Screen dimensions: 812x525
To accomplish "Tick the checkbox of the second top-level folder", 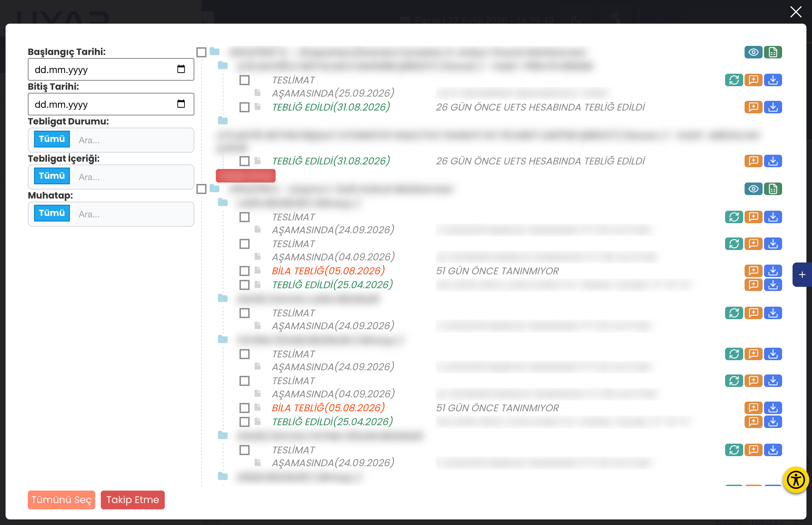I will coord(201,189).
